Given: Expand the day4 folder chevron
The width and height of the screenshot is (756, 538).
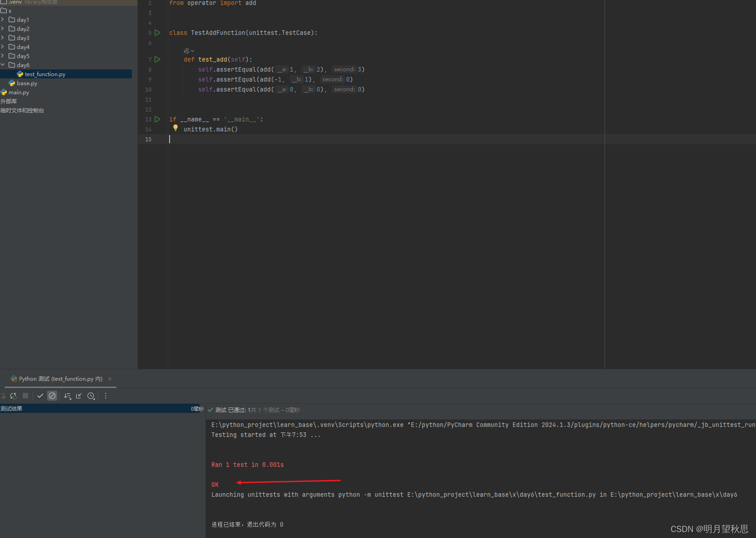Looking at the screenshot, I should coord(3,47).
